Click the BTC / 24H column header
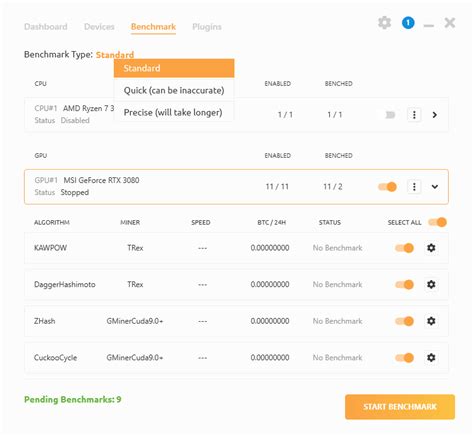 (271, 222)
